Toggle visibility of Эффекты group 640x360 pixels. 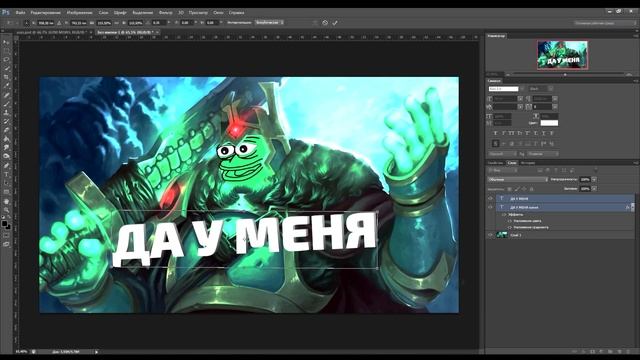pos(504,214)
